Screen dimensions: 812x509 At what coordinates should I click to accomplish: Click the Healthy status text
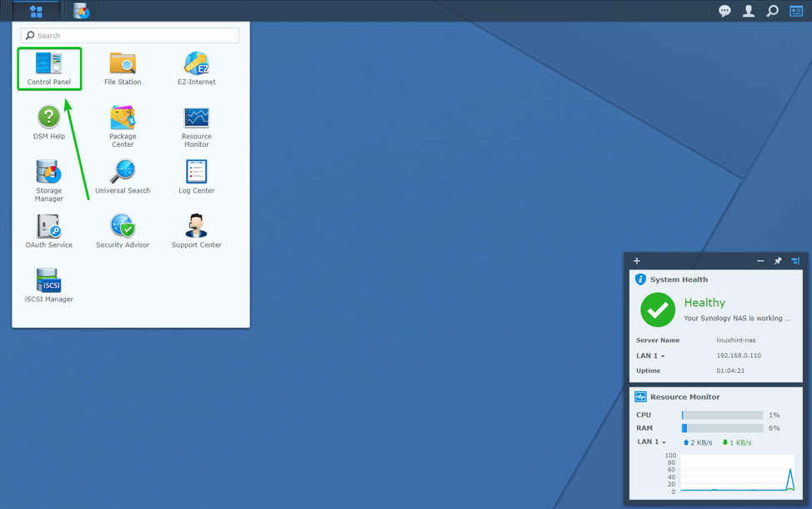[704, 302]
